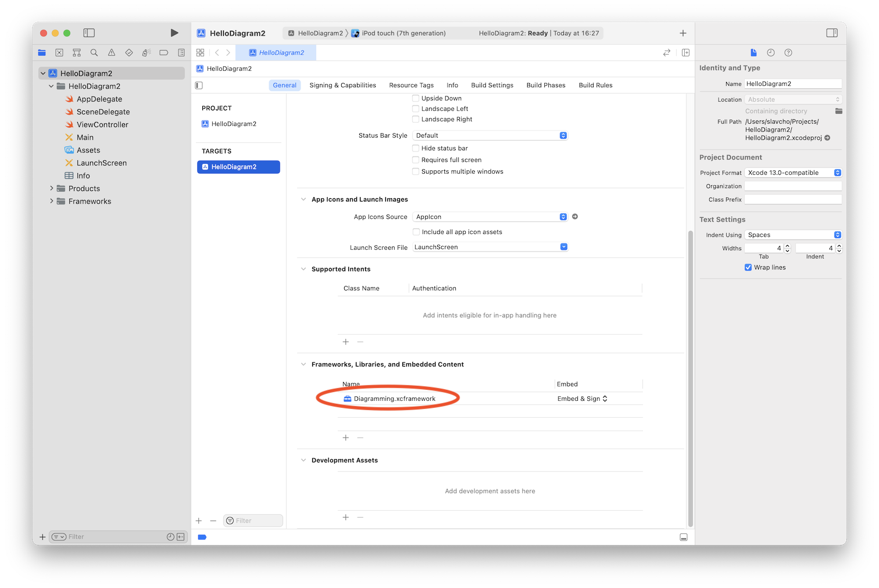The width and height of the screenshot is (879, 588).
Task: Toggle the navigator sidebar button
Action: (x=89, y=33)
